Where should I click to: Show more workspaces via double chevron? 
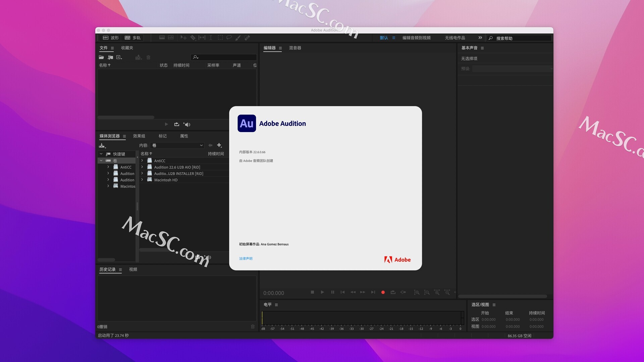(480, 38)
